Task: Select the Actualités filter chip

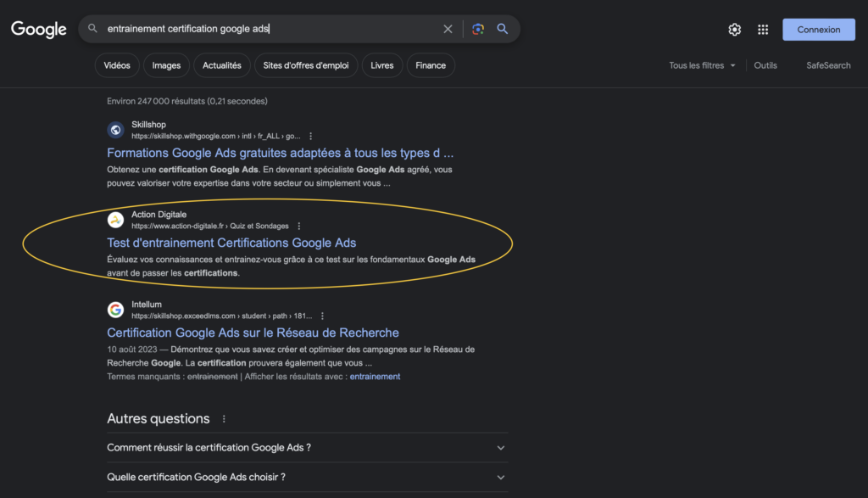Action: click(221, 65)
